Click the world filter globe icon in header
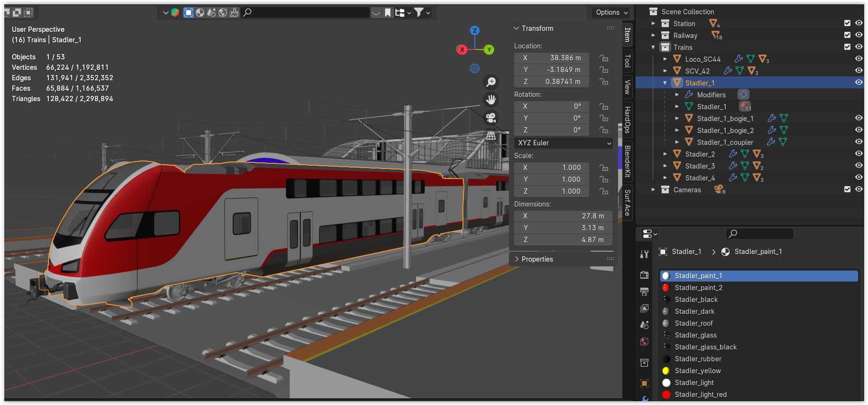This screenshot has height=405, width=868. tap(223, 12)
